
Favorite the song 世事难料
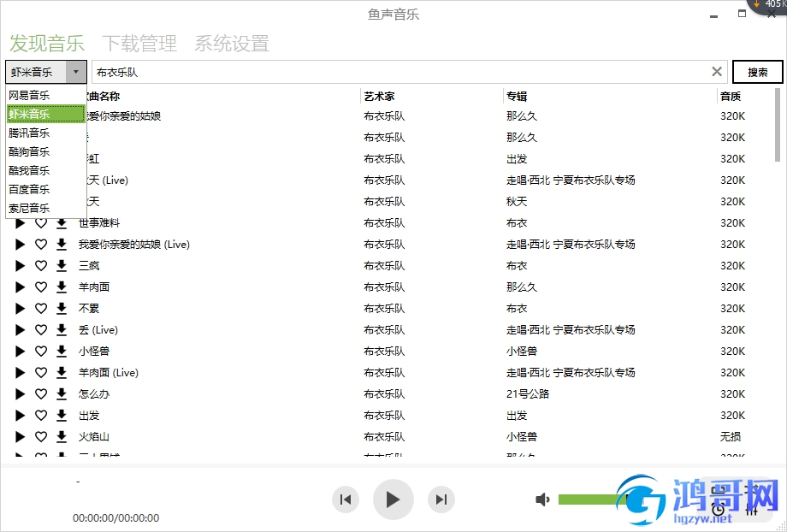point(41,223)
